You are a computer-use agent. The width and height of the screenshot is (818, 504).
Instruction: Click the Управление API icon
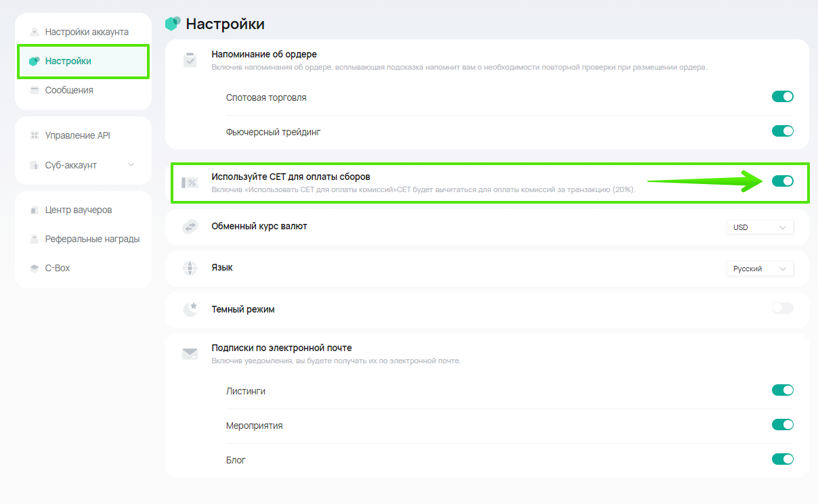coord(35,135)
